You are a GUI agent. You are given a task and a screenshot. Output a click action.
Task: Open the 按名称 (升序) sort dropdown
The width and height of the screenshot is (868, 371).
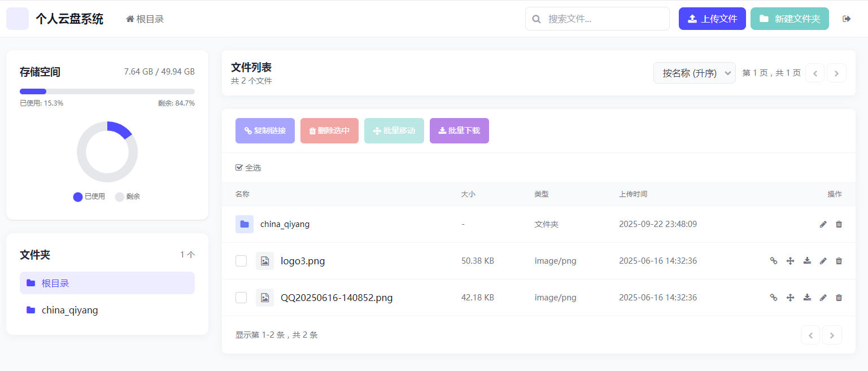coord(694,73)
